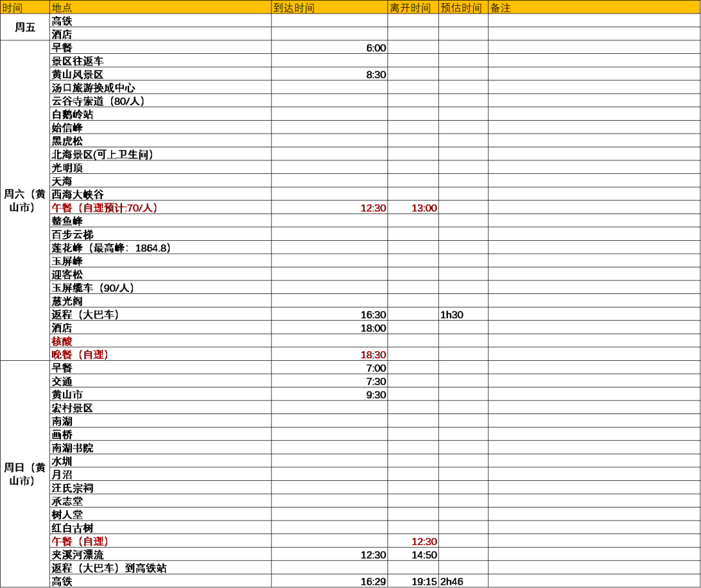Select red 午餐（自理预计:70/人）cell
Viewport: 701px width, 588px height.
160,208
